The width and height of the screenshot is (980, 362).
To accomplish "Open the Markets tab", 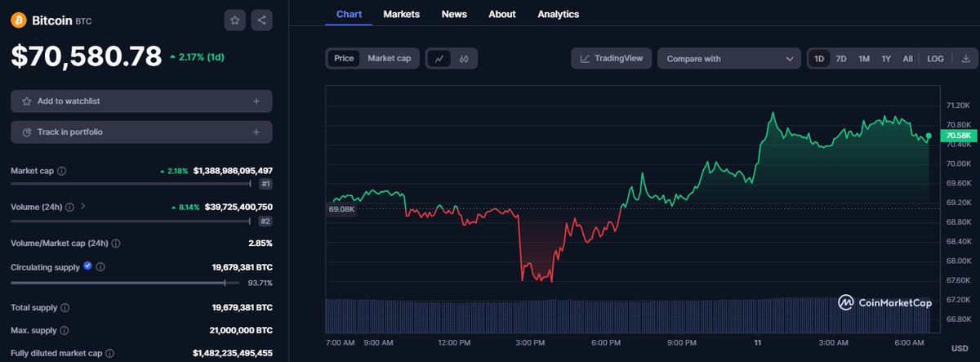I will click(x=401, y=14).
